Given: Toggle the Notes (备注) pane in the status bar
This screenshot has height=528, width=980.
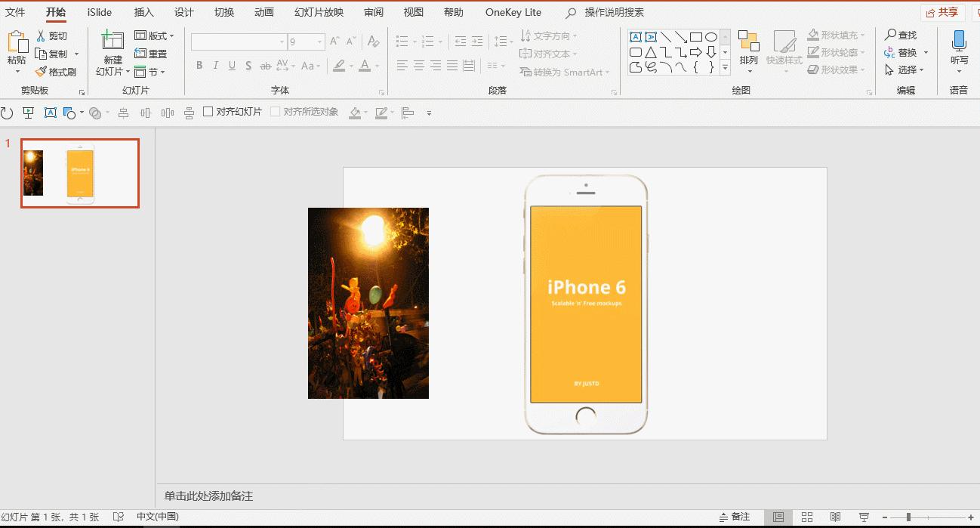Looking at the screenshot, I should [x=735, y=517].
